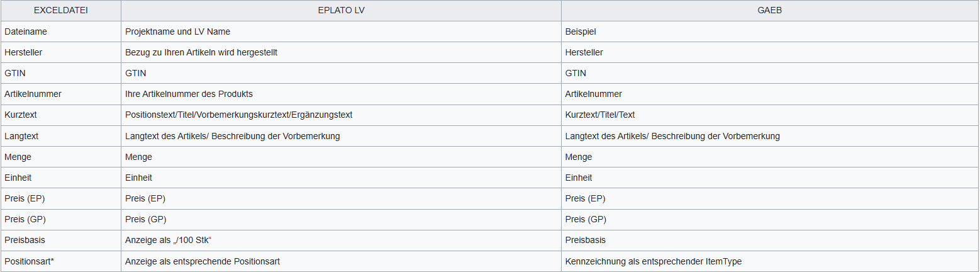Click the EPLATO LV column header

341,11
